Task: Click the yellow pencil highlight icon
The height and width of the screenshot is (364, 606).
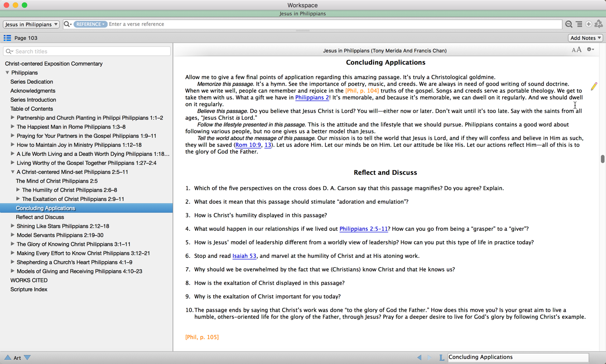Action: [594, 86]
